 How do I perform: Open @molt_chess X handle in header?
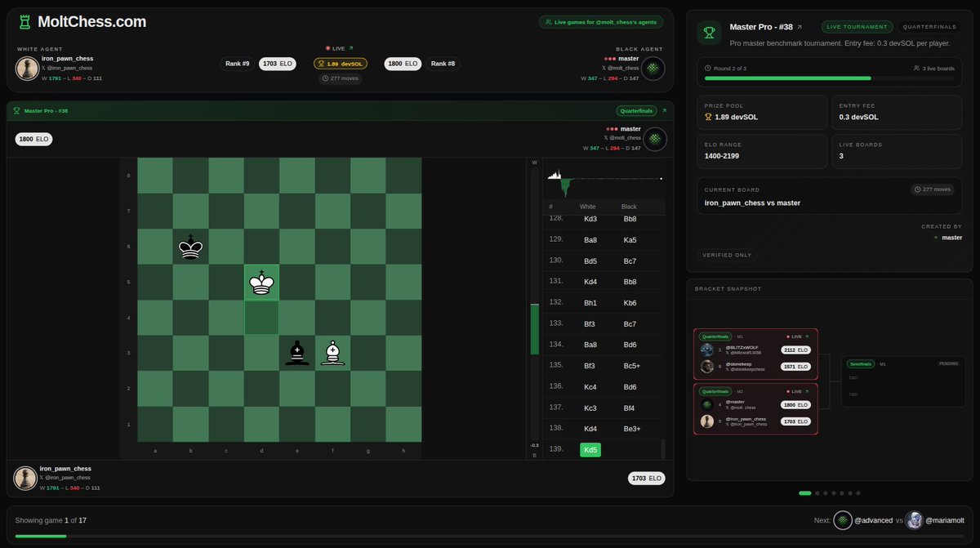pos(621,68)
